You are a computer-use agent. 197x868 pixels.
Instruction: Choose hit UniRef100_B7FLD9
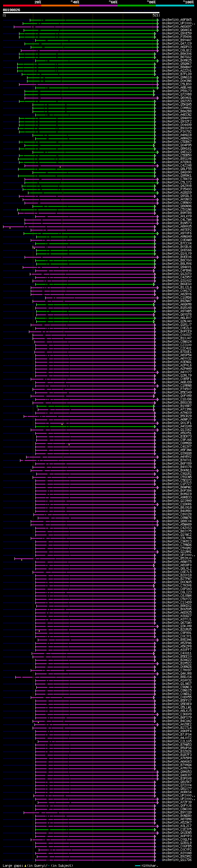coord(176,74)
